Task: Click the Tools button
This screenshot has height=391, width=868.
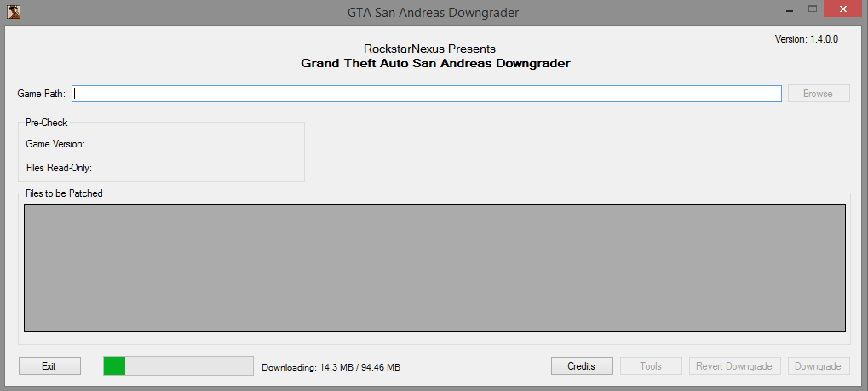Action: [651, 366]
